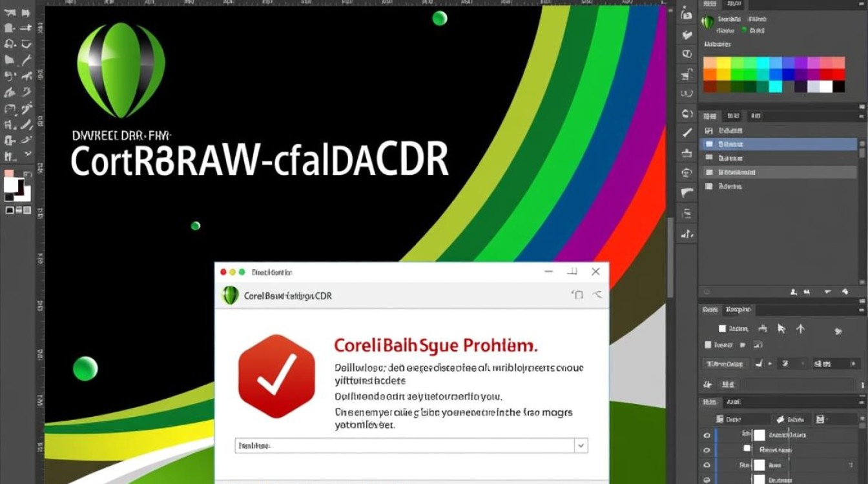Select the diagonal brush icon in the right tool strip
This screenshot has width=868, height=484.
point(687,134)
